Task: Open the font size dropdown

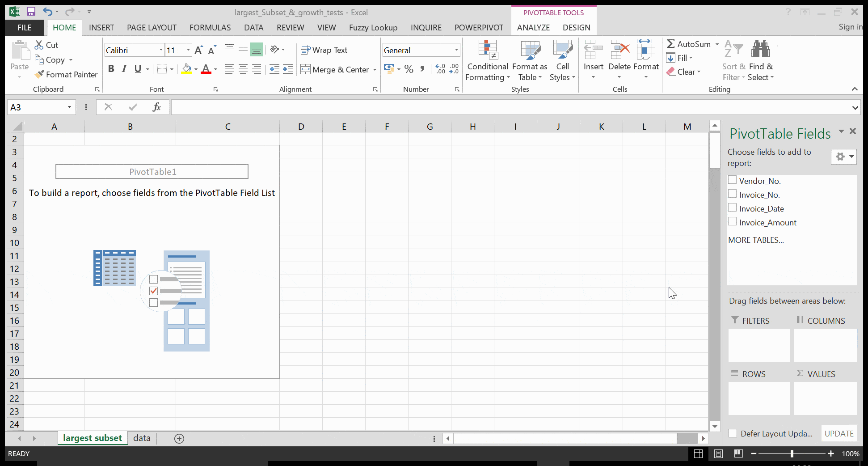Action: [x=188, y=50]
